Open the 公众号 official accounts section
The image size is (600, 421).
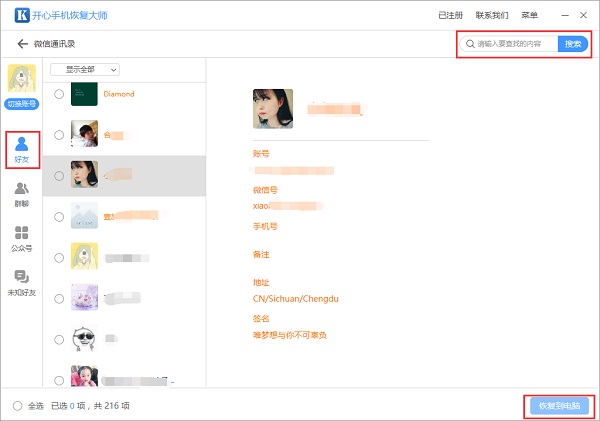[x=22, y=239]
